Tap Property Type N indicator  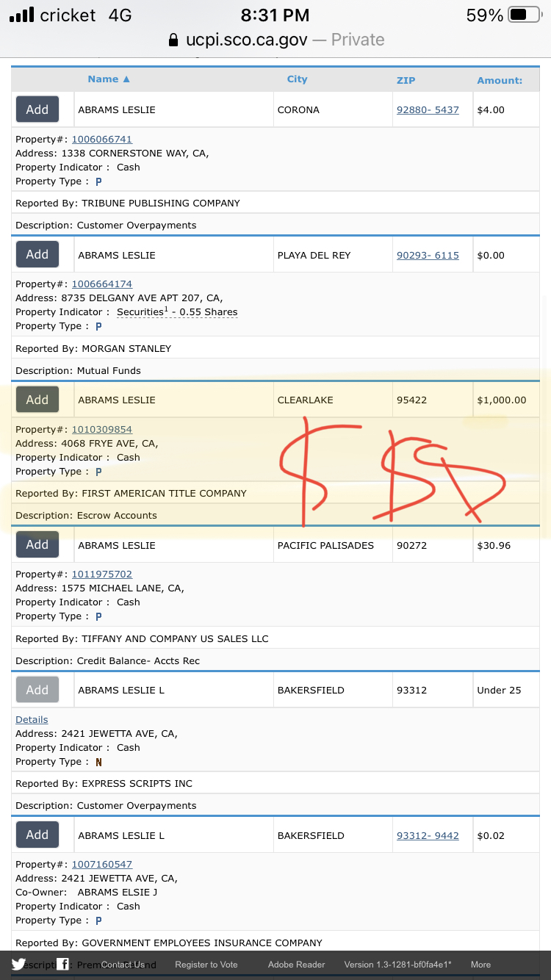point(98,762)
